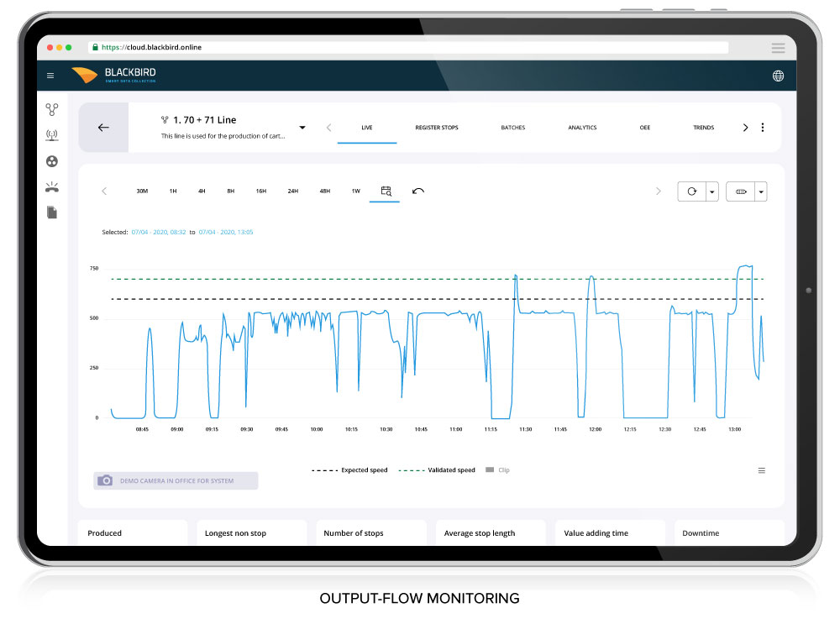Toggle Clip legend entry
The height and width of the screenshot is (624, 840).
point(497,469)
